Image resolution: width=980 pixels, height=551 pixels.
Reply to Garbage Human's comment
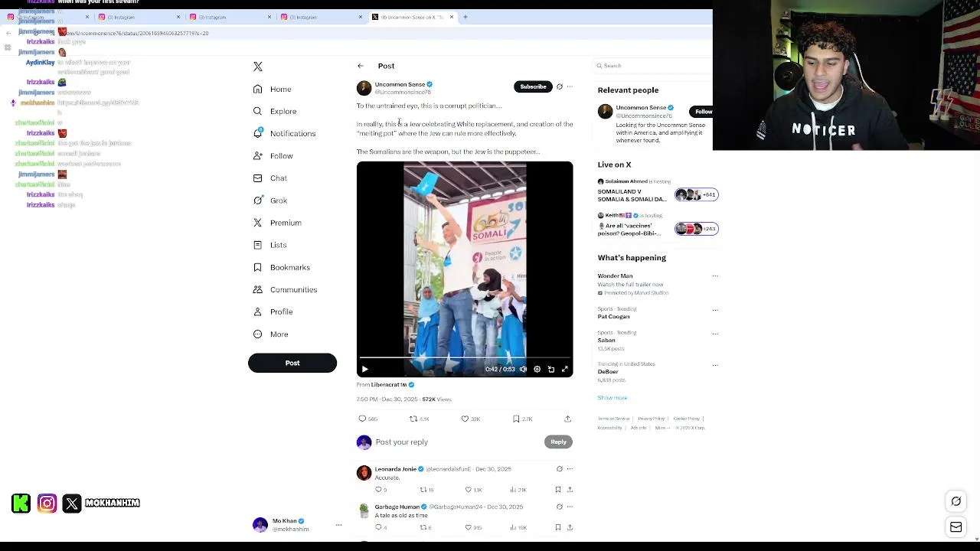pyautogui.click(x=378, y=527)
